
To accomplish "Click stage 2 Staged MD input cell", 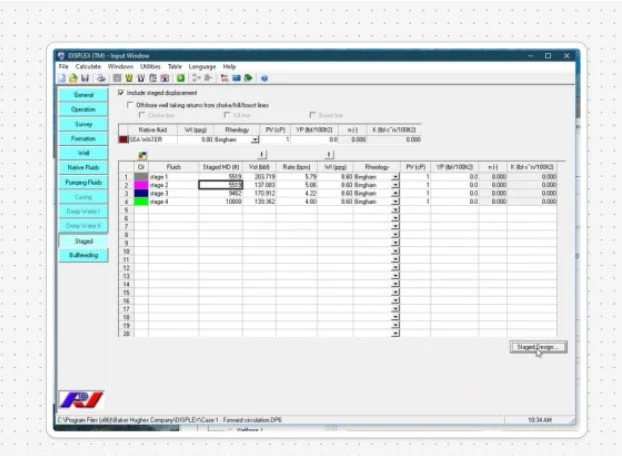I will 221,185.
